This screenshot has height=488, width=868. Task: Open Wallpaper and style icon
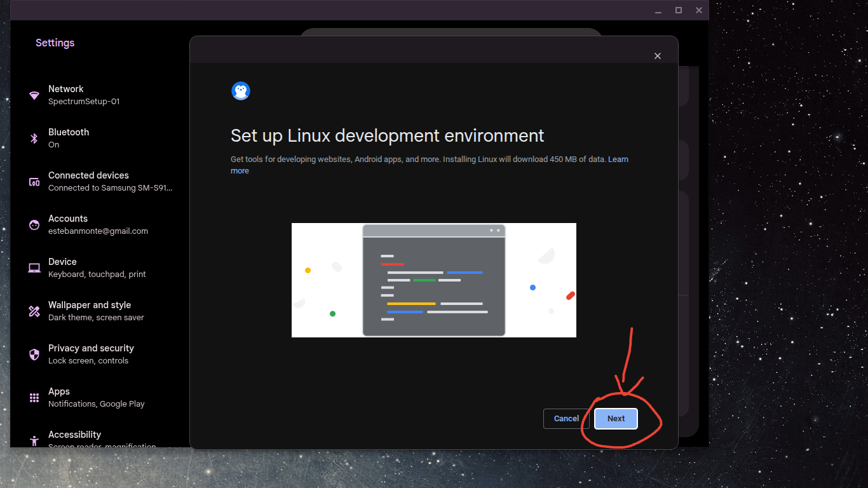pyautogui.click(x=34, y=311)
